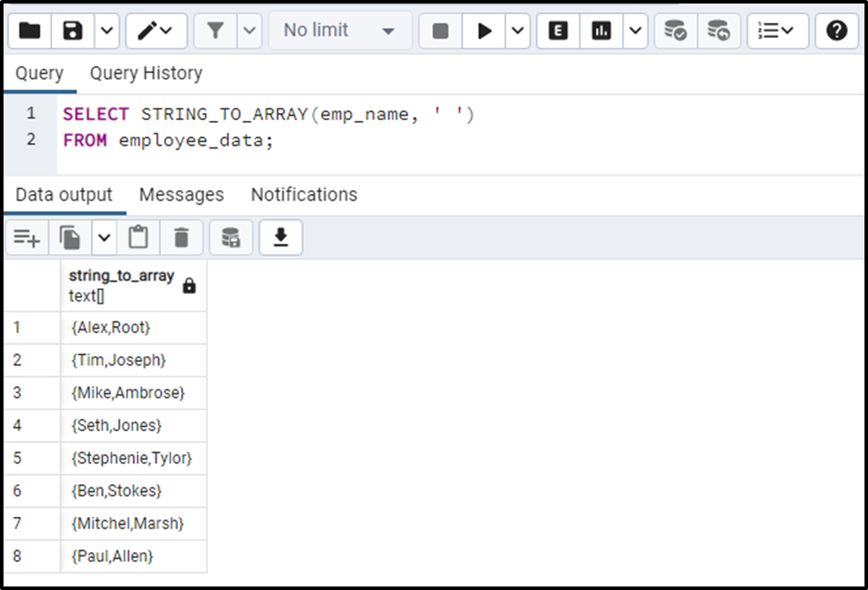Commit the current transaction
868x590 pixels.
(675, 30)
